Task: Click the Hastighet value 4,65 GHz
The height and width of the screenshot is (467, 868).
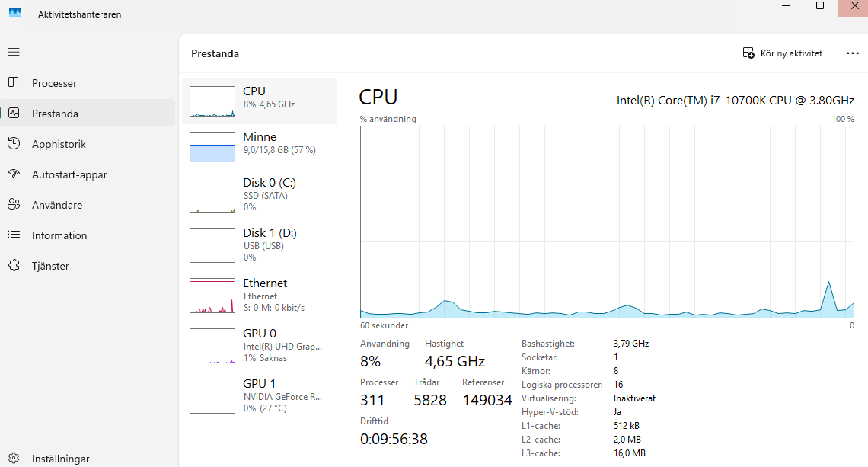Action: tap(455, 362)
